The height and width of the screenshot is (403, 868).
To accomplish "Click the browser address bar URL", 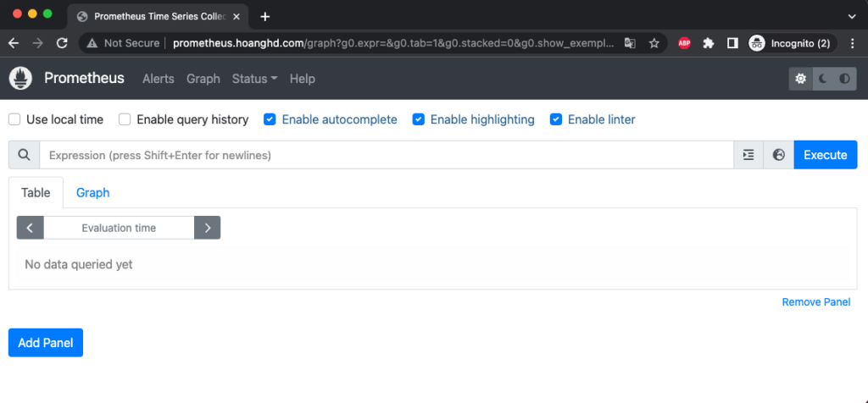I will pyautogui.click(x=393, y=43).
